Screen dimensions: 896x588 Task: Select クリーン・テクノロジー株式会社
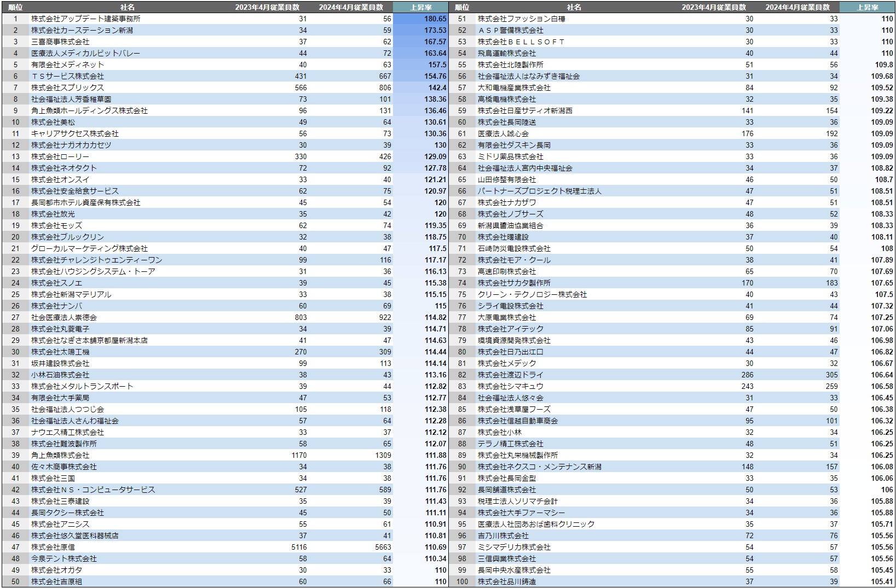pyautogui.click(x=532, y=294)
